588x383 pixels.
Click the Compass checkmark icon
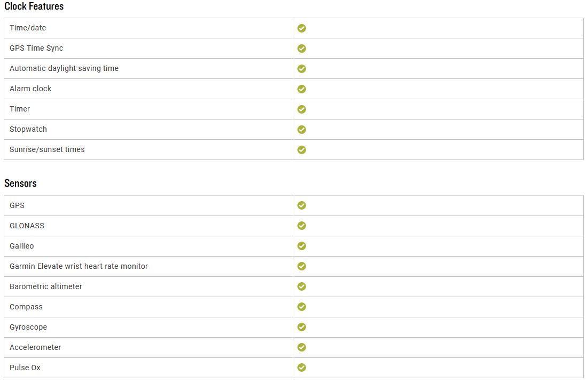tap(302, 306)
